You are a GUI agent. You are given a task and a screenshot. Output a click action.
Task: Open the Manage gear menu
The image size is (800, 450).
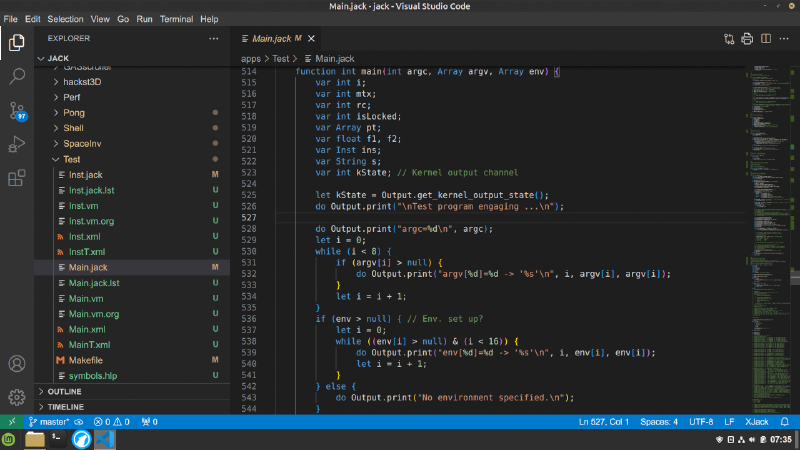click(17, 397)
